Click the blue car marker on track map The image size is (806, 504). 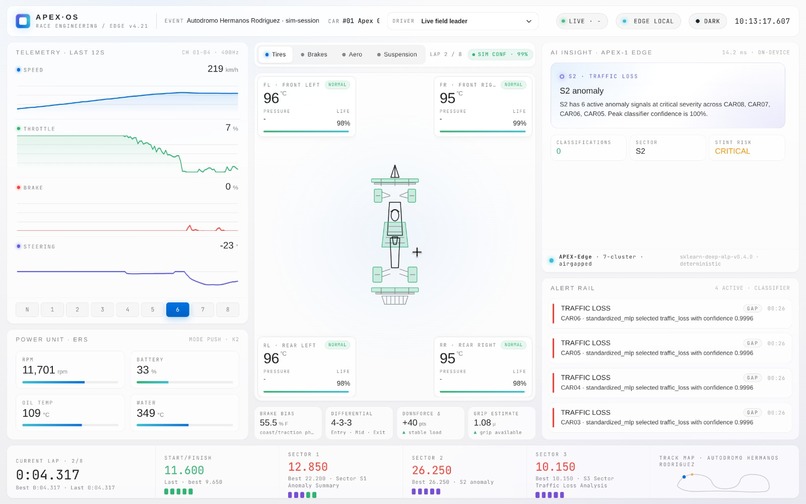click(684, 477)
